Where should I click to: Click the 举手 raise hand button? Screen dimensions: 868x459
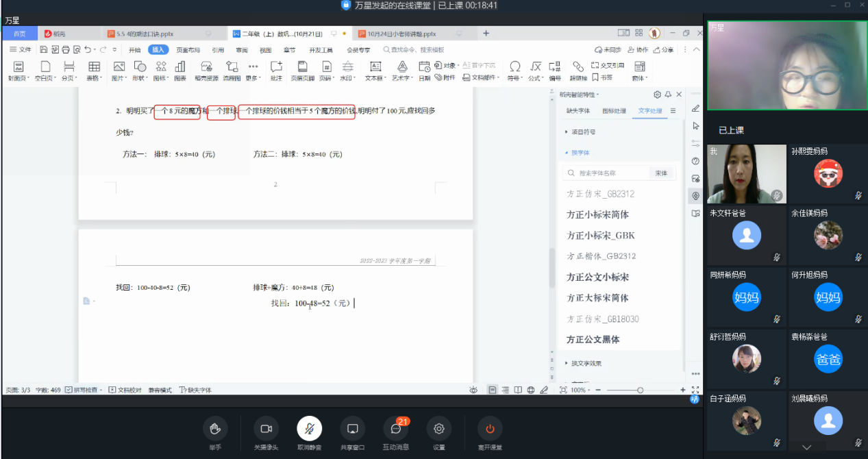(x=215, y=433)
